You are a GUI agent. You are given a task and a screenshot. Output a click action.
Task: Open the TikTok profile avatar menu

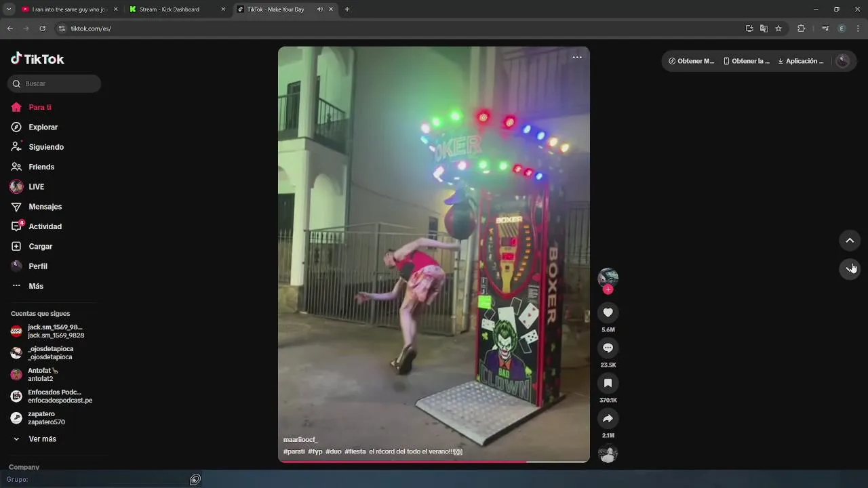point(843,61)
